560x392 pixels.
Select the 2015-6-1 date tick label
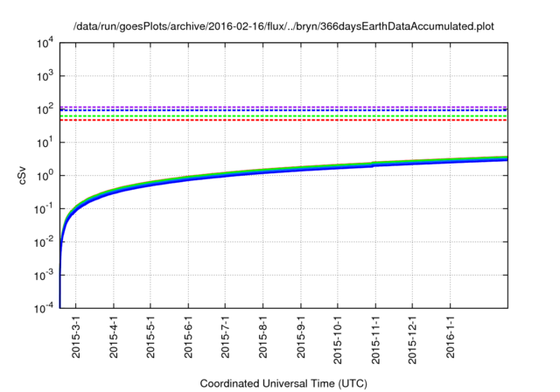click(188, 337)
